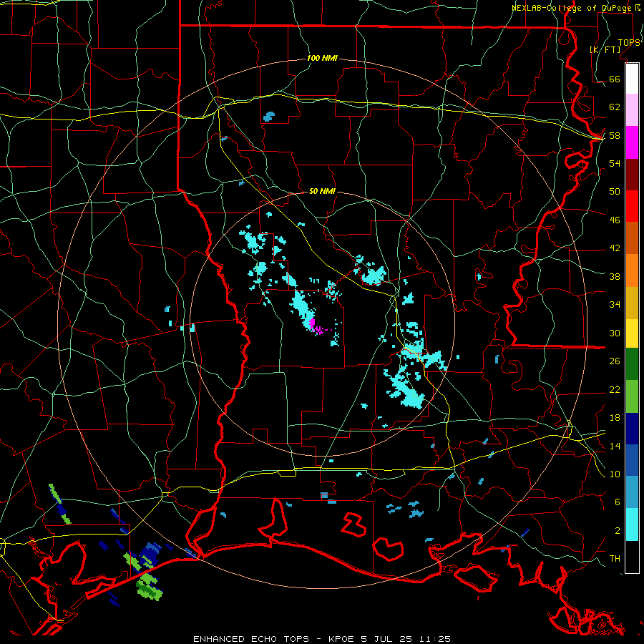This screenshot has height=644, width=644.
Task: Click legend value "34"
Action: point(615,305)
